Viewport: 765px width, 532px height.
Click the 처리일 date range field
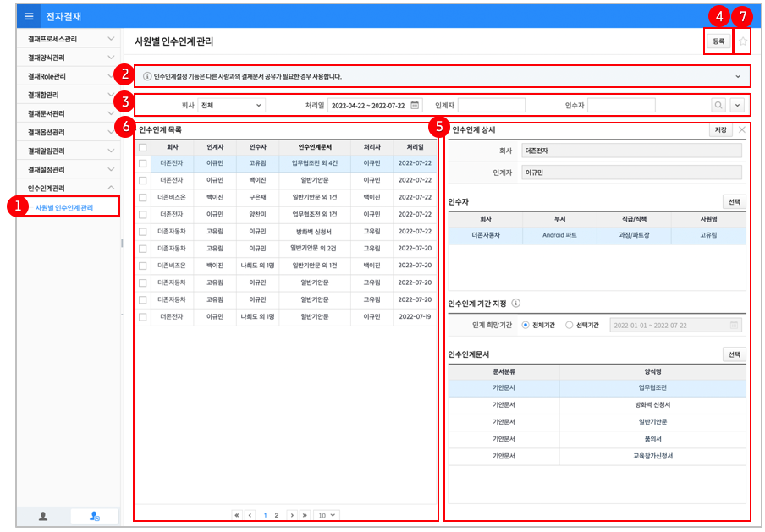[x=375, y=105]
